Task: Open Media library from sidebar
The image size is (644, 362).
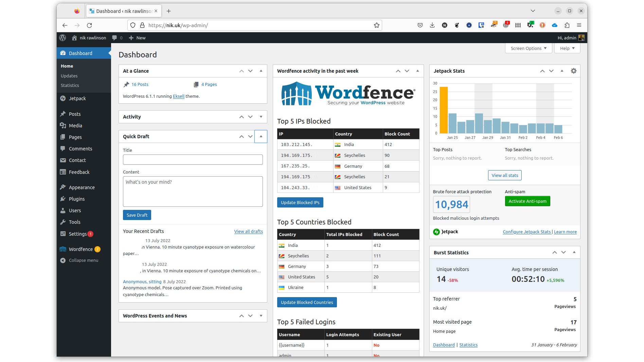Action: (x=84, y=126)
